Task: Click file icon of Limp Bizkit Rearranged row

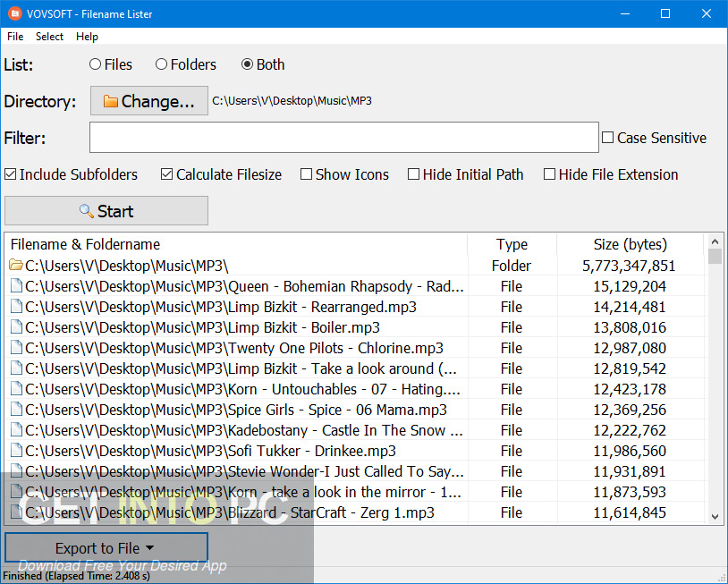Action: [16, 307]
